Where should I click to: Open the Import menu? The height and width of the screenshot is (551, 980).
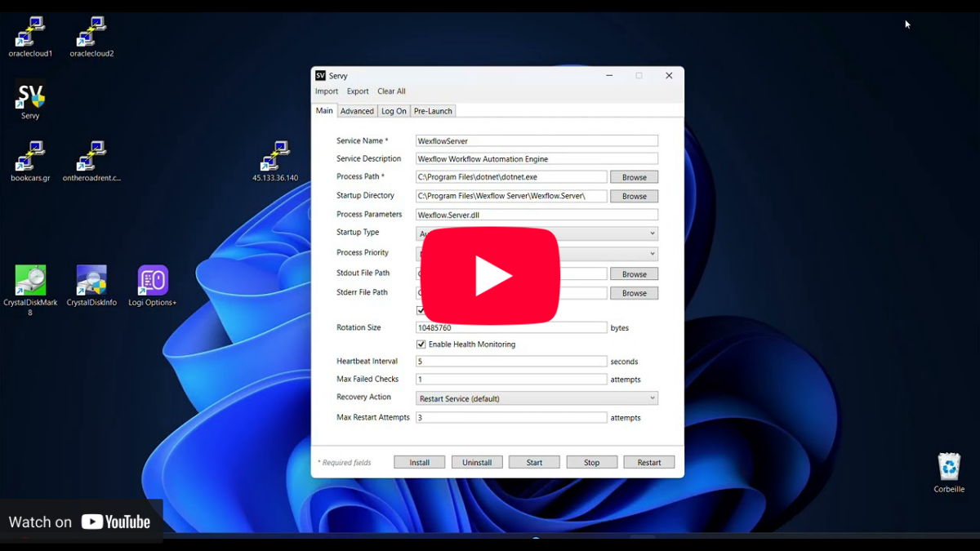tap(327, 91)
